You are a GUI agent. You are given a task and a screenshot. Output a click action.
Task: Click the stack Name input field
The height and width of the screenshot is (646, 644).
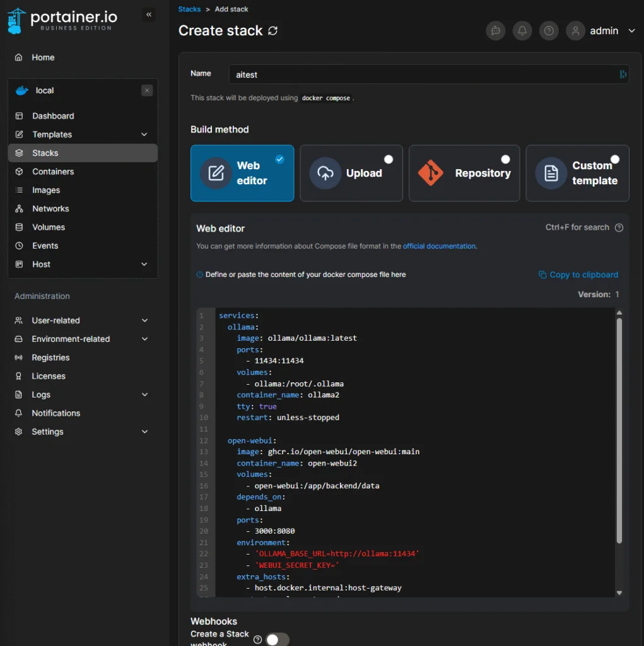[429, 74]
